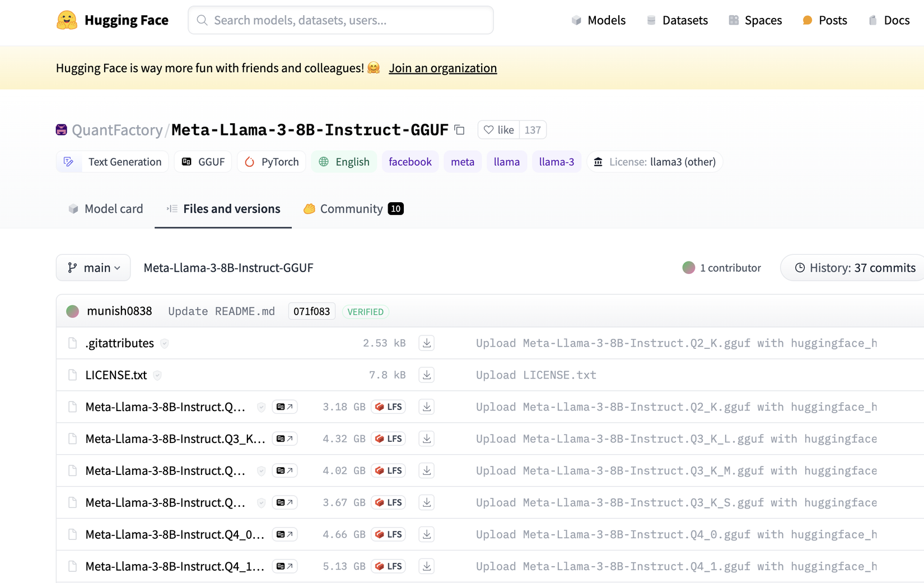The width and height of the screenshot is (924, 583).
Task: Click the License: llama3 (other) tag
Action: 655,162
